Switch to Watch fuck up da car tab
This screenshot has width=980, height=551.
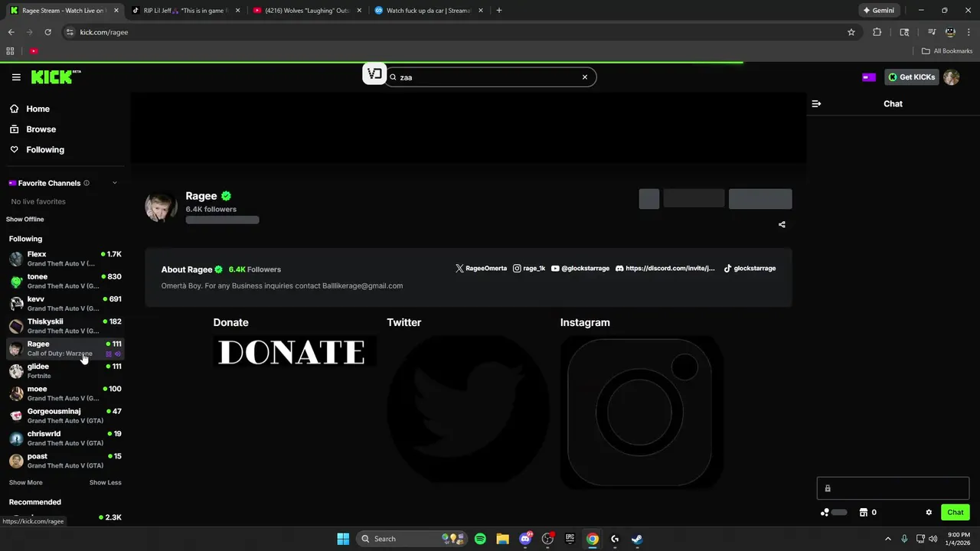427,11
